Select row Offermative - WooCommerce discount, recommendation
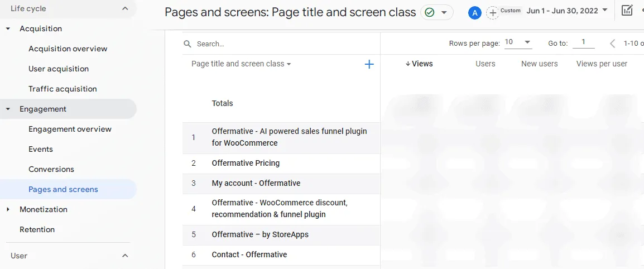The image size is (644, 269). [281, 209]
